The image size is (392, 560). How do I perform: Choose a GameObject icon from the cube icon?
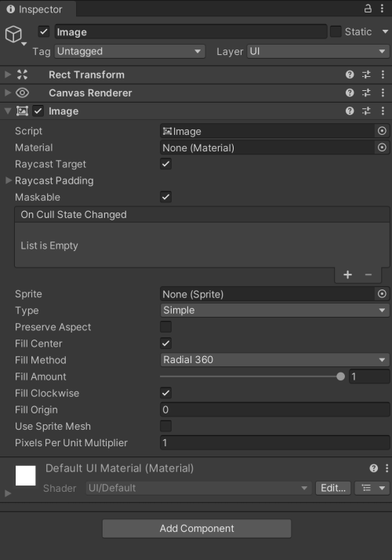click(13, 35)
